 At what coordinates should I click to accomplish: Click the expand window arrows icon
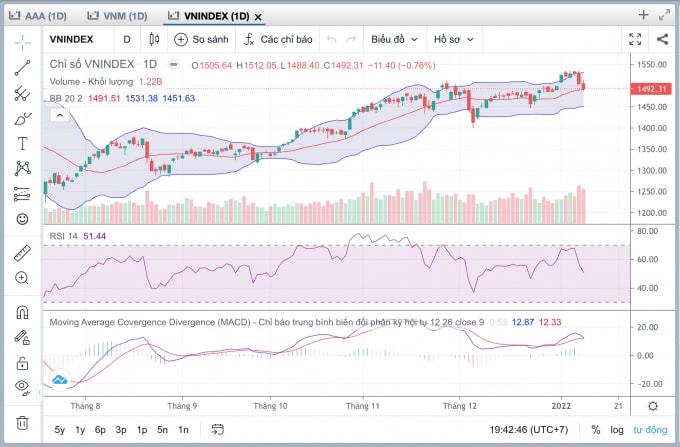664,15
